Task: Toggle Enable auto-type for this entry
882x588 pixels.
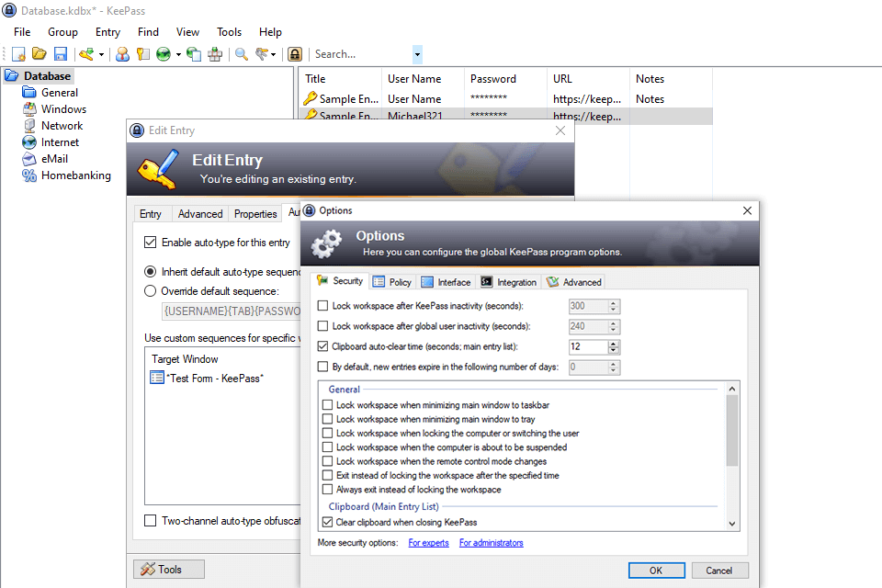Action: (x=150, y=242)
